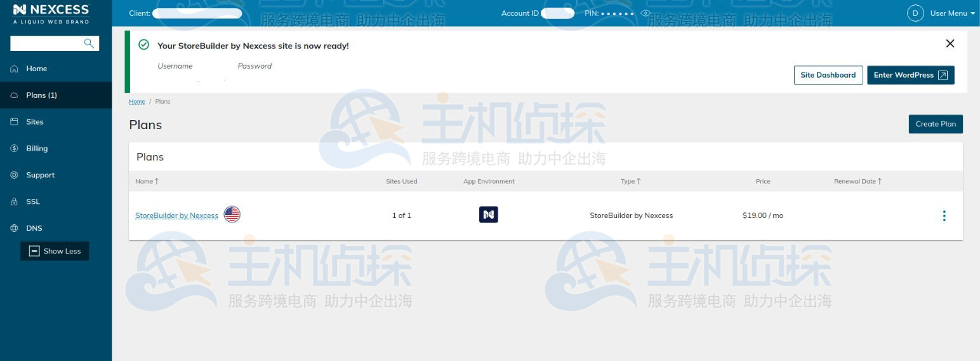Sort plans by Name column
The height and width of the screenshot is (361, 980).
pyautogui.click(x=147, y=181)
